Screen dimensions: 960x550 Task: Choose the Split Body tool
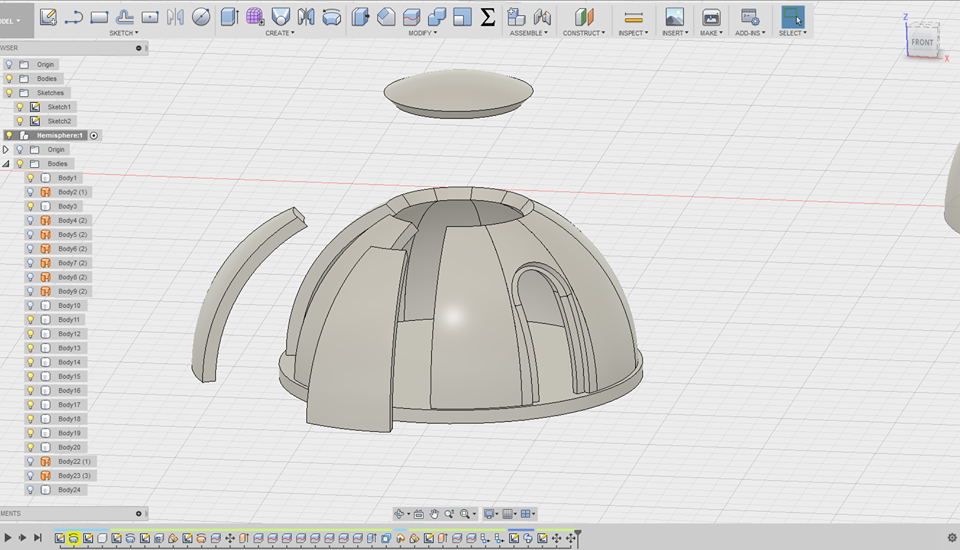coord(411,17)
